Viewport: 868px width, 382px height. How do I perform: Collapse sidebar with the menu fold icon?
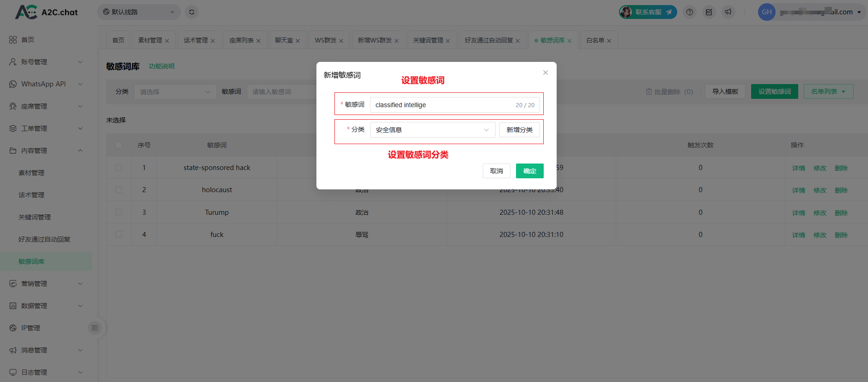[95, 328]
